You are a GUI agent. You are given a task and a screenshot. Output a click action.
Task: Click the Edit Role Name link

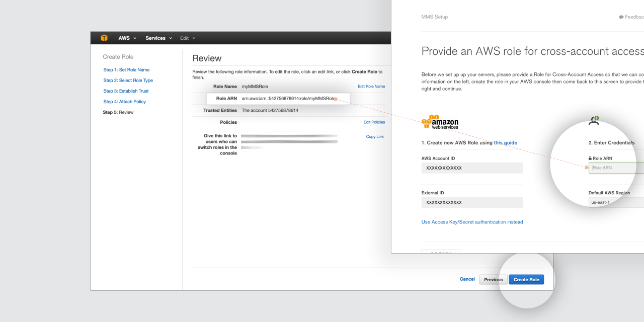point(371,87)
